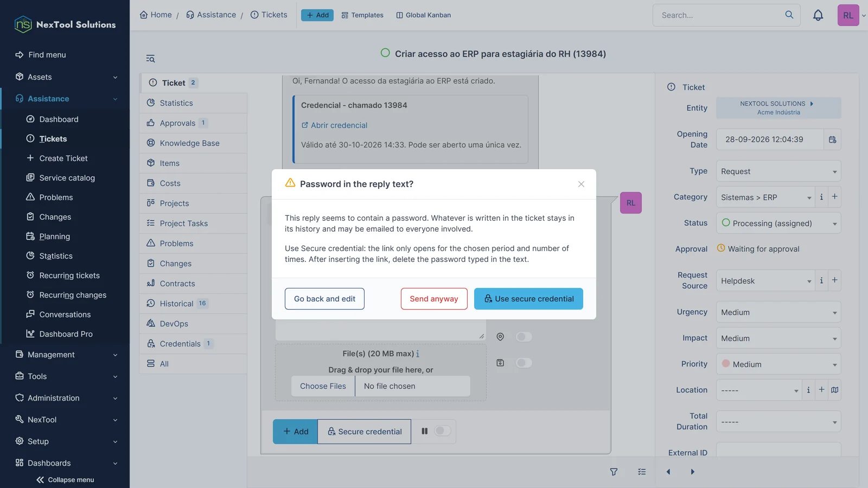Click Use secure credential button
This screenshot has width=868, height=488.
[528, 299]
